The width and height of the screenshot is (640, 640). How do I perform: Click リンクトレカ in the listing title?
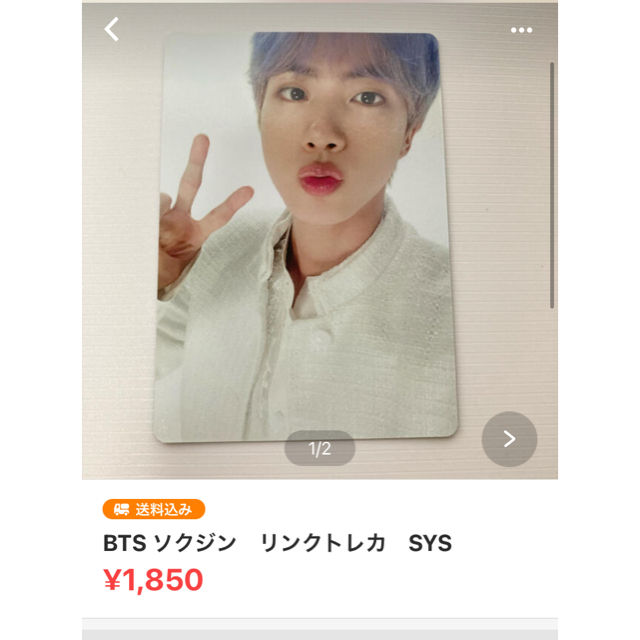[x=323, y=543]
